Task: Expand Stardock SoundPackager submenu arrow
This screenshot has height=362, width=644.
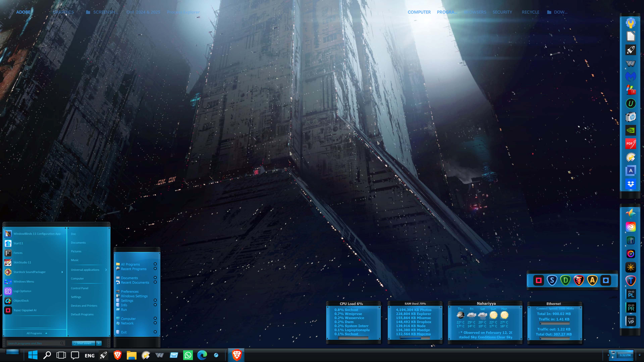Action: 62,272
